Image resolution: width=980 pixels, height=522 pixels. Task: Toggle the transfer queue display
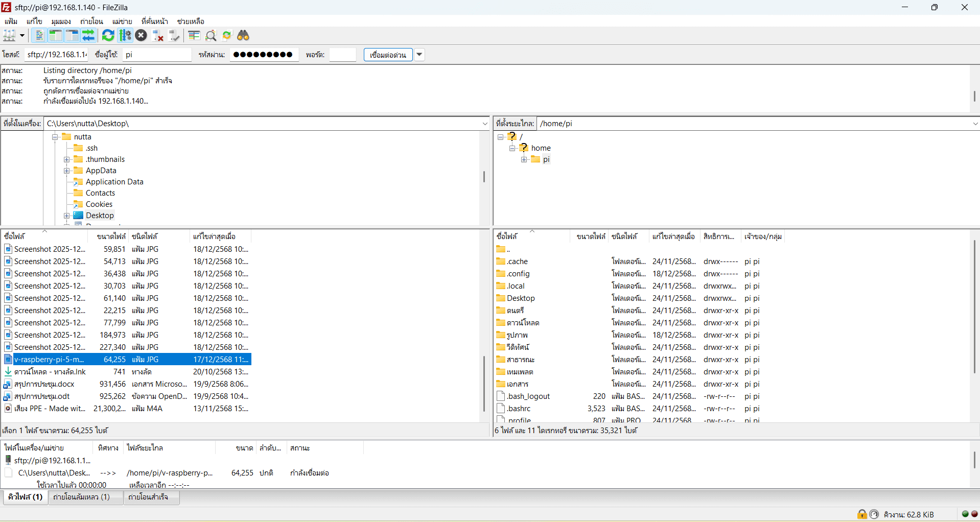pos(88,35)
